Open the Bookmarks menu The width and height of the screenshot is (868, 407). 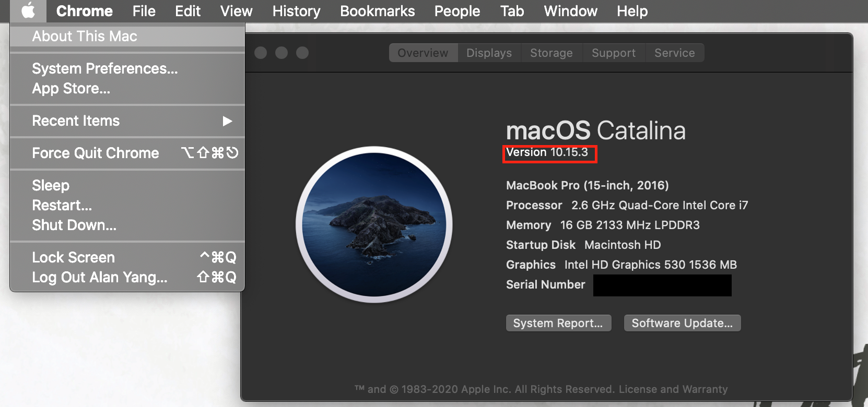tap(377, 11)
